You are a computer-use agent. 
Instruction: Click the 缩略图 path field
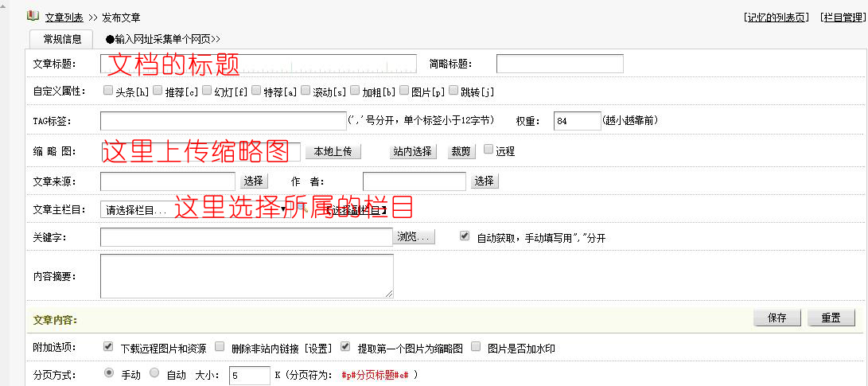200,151
